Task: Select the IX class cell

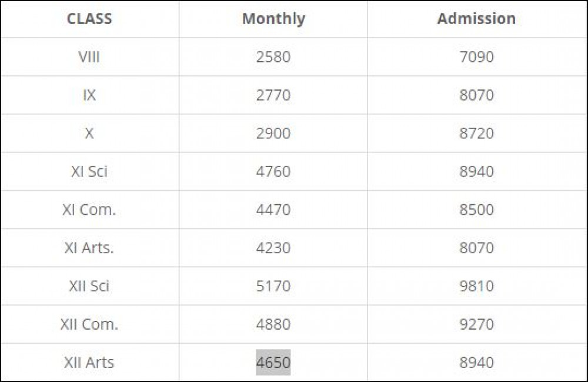Action: tap(89, 95)
